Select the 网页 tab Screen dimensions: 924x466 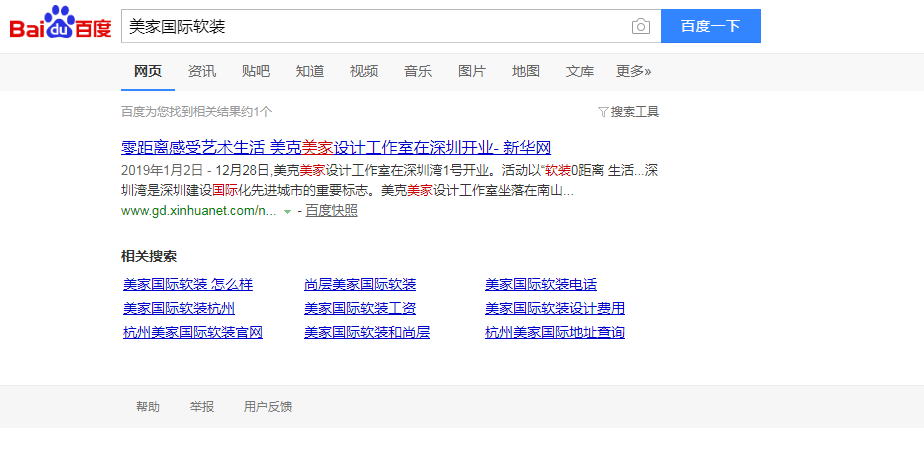[x=148, y=72]
